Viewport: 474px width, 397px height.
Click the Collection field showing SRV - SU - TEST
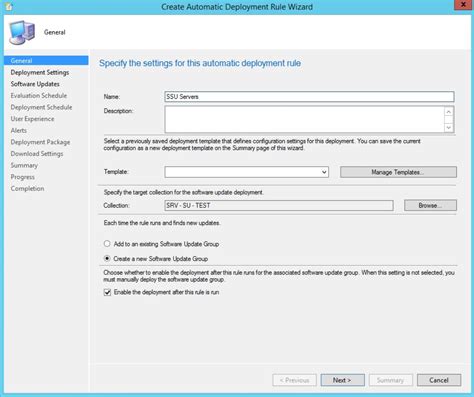(x=279, y=205)
